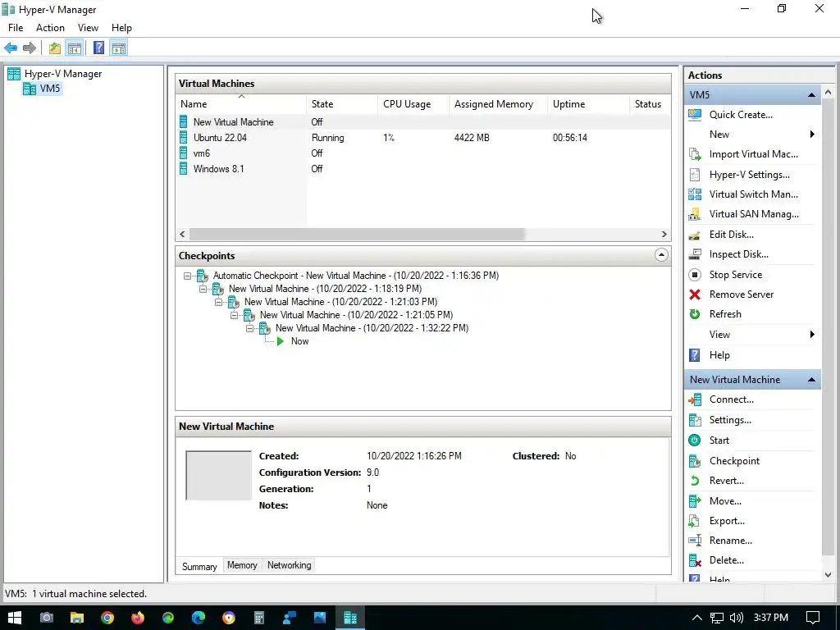Toggle the Show/Hide Action Pane toolbar icon
Screen dimensions: 840x630
119,48
